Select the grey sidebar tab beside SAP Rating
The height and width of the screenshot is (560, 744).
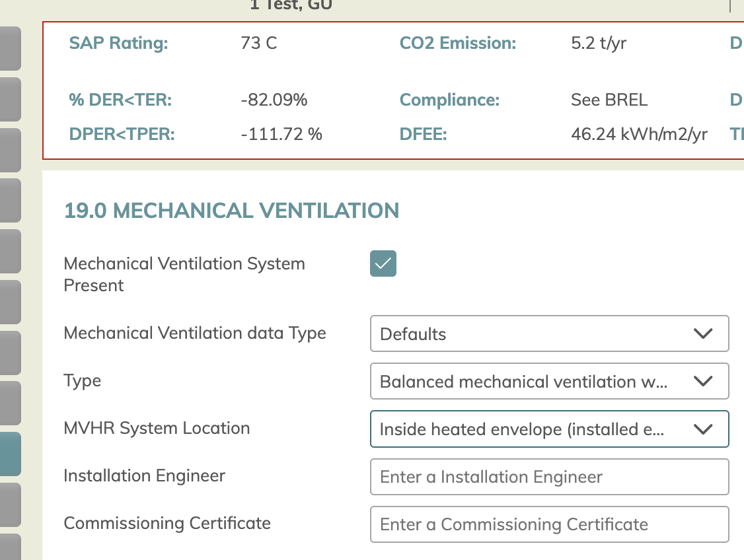point(11,48)
